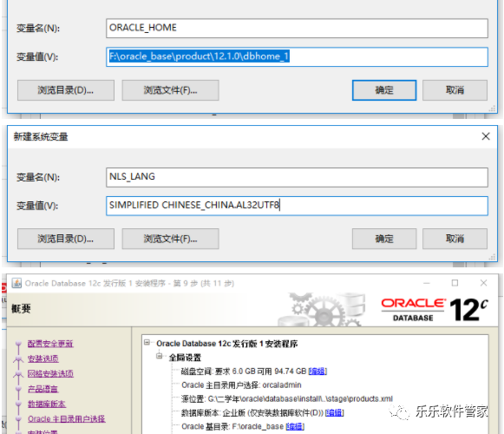Open 安装选项 installer step

pyautogui.click(x=43, y=358)
